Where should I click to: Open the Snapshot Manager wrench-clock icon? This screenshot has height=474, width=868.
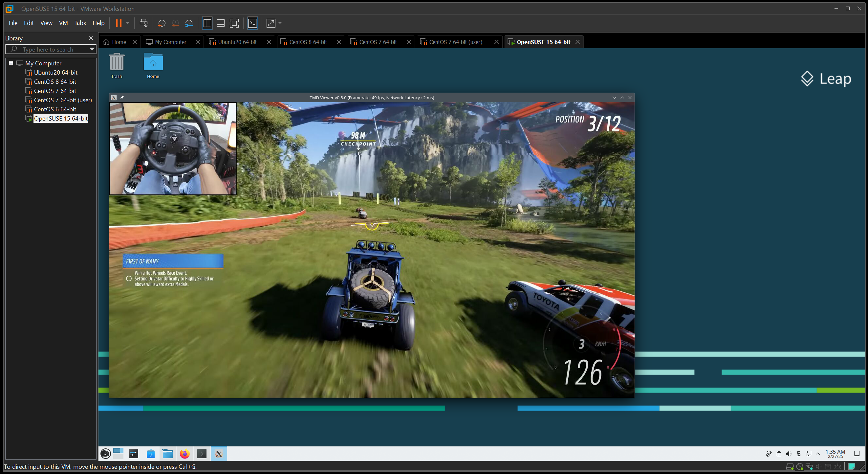pos(189,23)
